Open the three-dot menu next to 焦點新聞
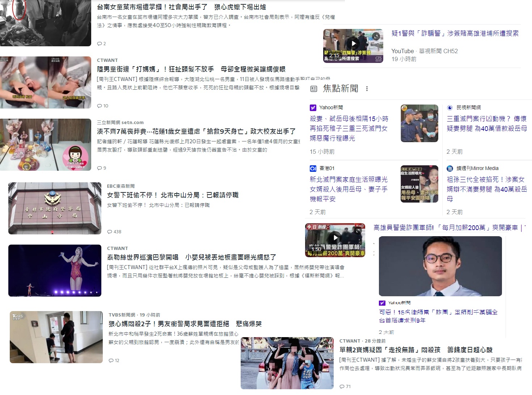Viewport: 532px width, 395px height. click(x=367, y=89)
